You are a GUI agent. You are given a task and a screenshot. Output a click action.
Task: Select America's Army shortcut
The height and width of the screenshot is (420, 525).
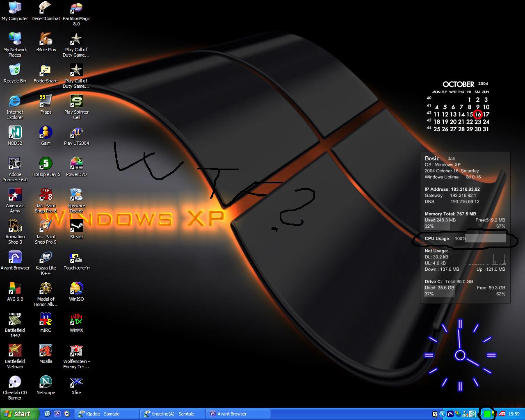15,201
